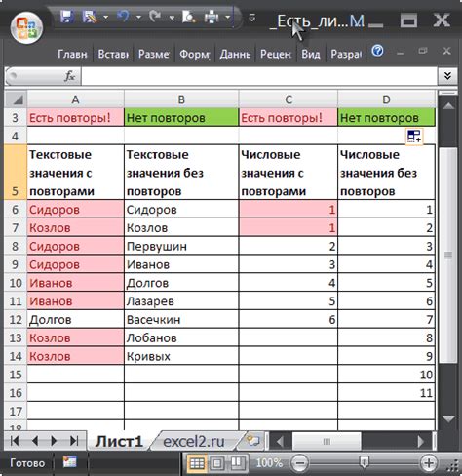Open the Формулы ribbon tab
Viewport: 462px width, 476px height.
click(195, 54)
